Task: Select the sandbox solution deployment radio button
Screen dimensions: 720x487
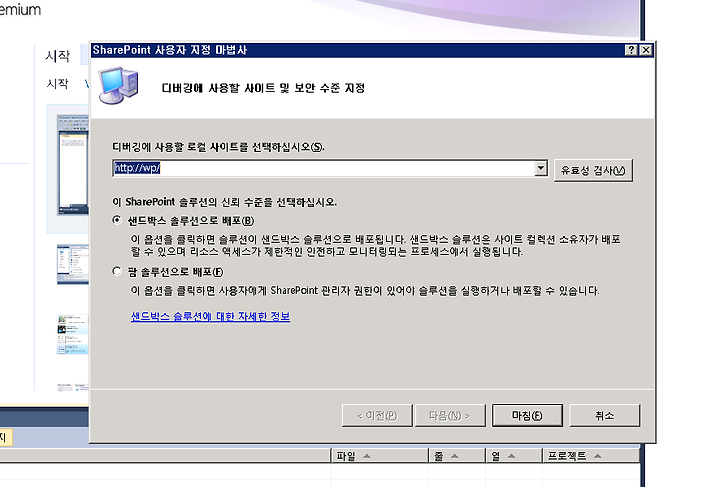Action: (117, 220)
